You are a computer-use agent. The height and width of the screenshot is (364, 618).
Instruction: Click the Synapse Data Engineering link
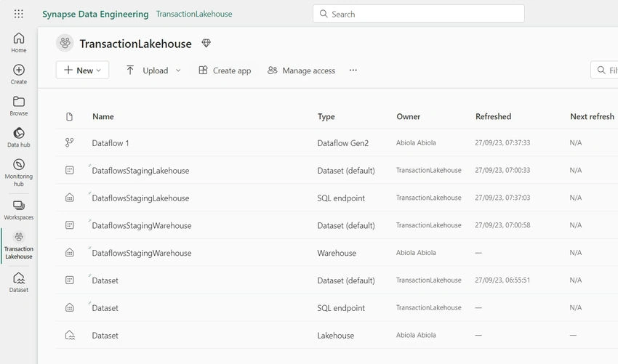tap(95, 15)
